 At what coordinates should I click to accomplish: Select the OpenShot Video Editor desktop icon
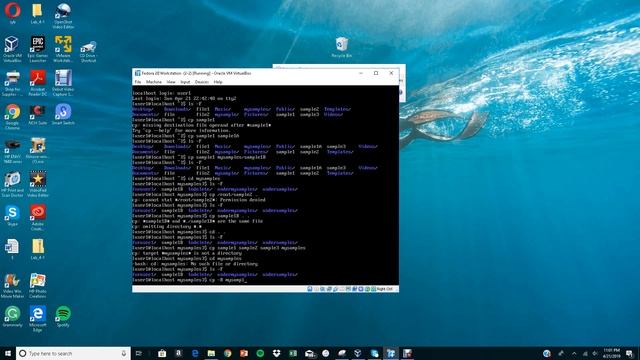tap(63, 16)
